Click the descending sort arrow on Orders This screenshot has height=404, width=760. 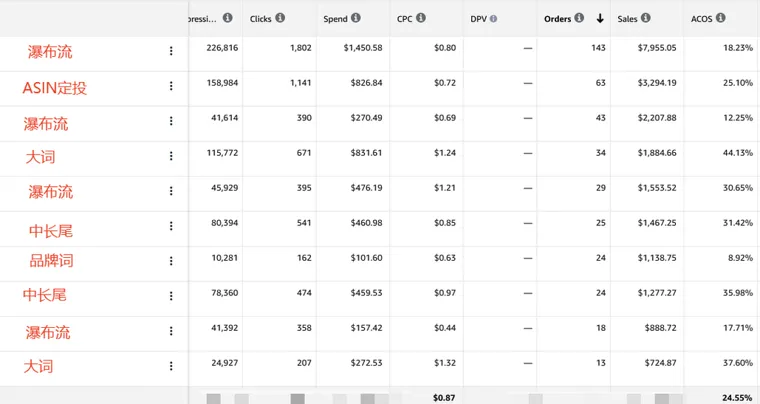[600, 18]
